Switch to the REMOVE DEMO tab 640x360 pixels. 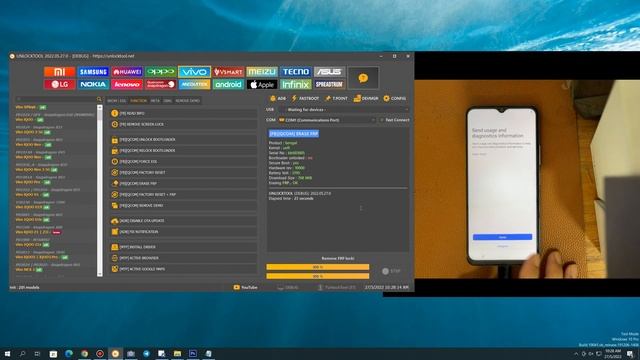(188, 100)
